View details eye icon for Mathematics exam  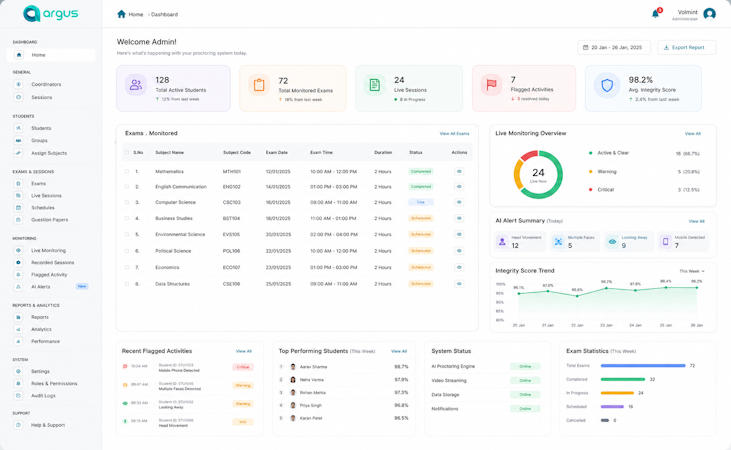coord(459,172)
